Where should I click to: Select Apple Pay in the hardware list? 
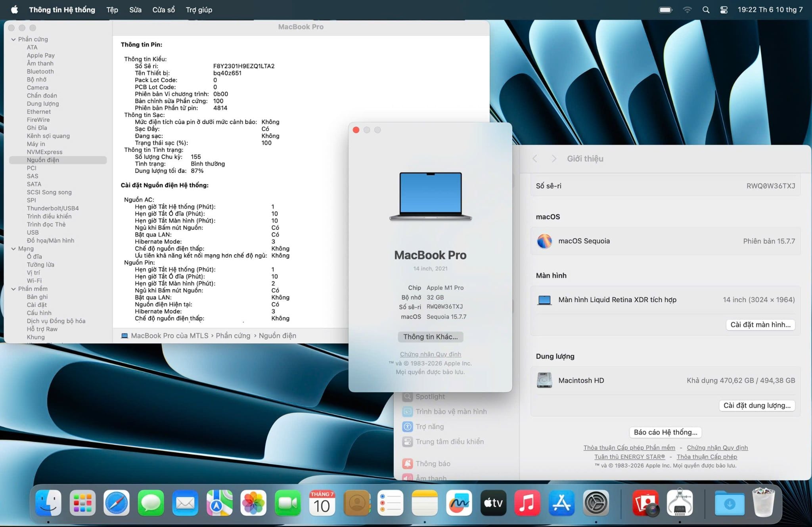point(41,56)
